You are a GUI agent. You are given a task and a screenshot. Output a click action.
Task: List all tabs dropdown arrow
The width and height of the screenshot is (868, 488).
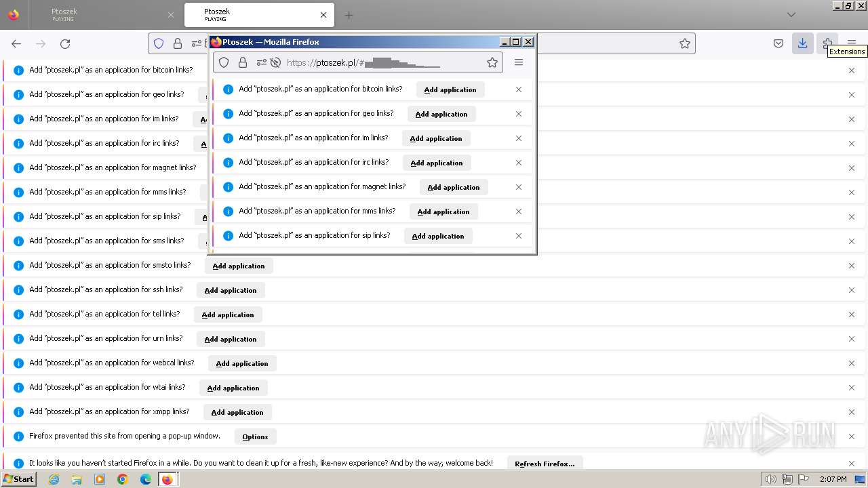[791, 15]
